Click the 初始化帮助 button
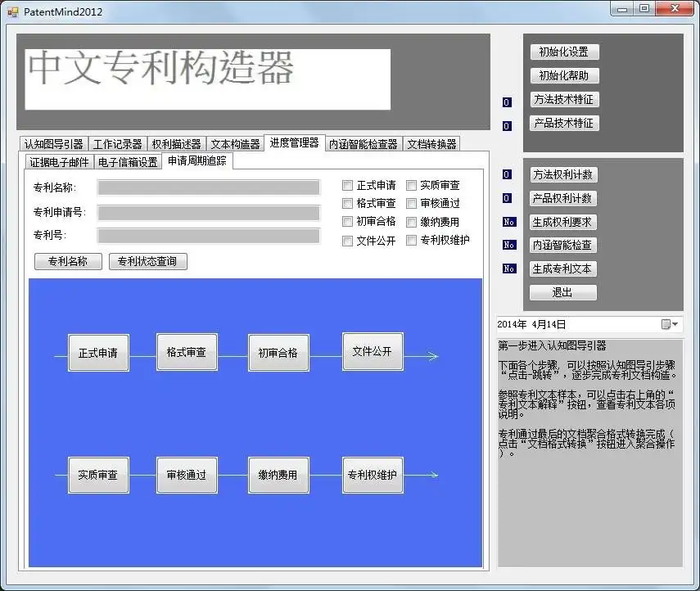 [564, 75]
